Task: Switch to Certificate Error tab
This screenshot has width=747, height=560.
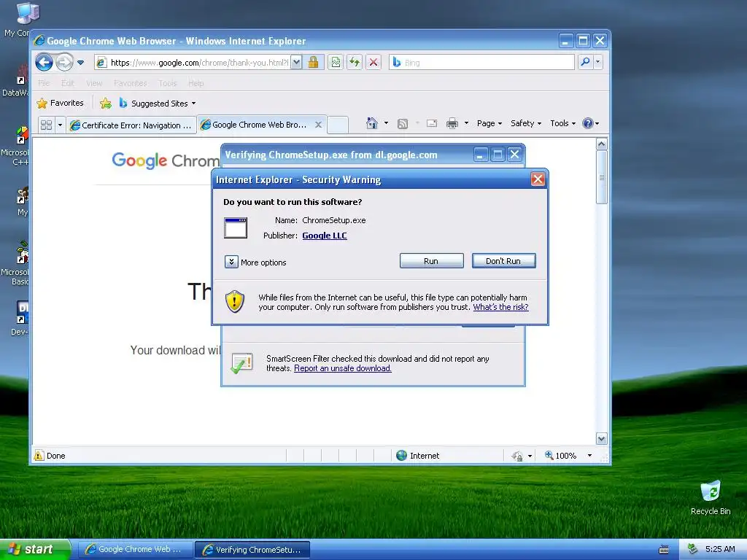Action: (x=131, y=125)
